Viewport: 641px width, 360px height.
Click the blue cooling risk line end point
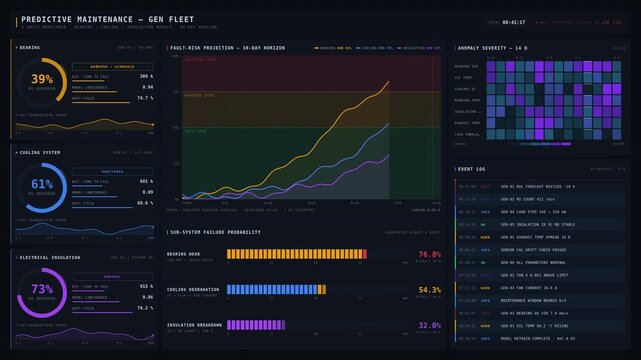click(389, 123)
